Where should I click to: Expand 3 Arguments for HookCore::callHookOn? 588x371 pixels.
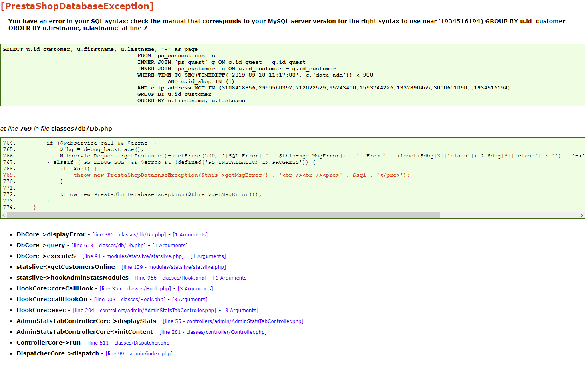click(x=190, y=300)
